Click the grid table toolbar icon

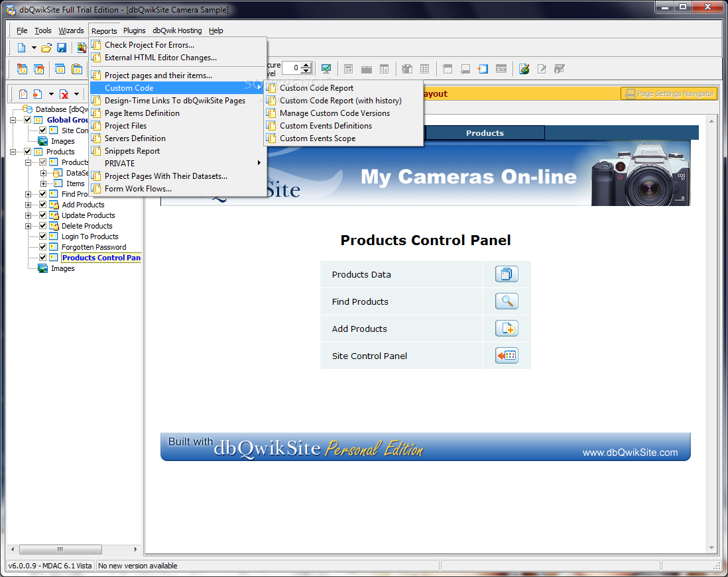[424, 69]
